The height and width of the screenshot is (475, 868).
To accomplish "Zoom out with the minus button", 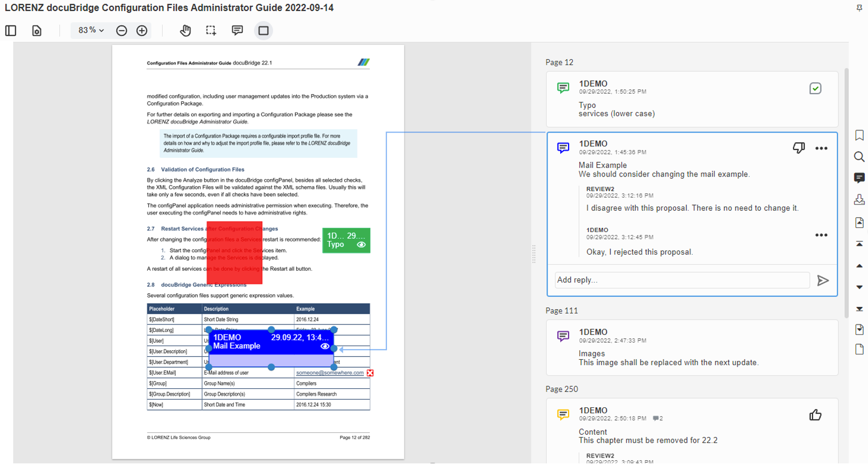I will [121, 31].
